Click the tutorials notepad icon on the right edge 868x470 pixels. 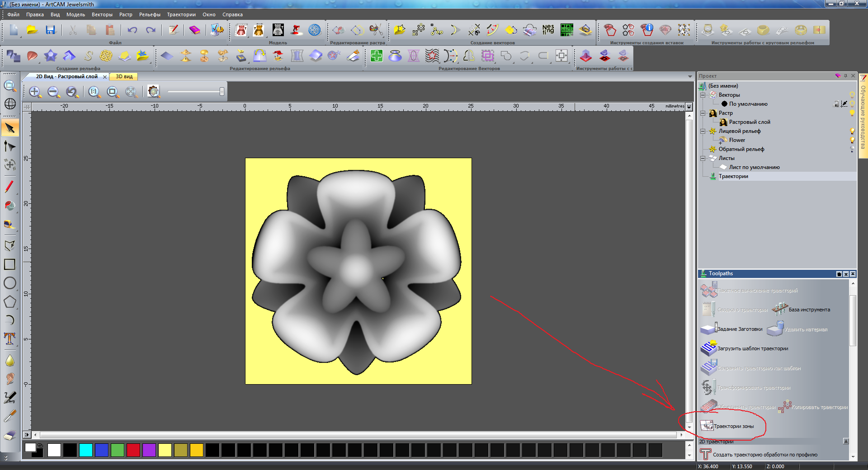[x=863, y=78]
